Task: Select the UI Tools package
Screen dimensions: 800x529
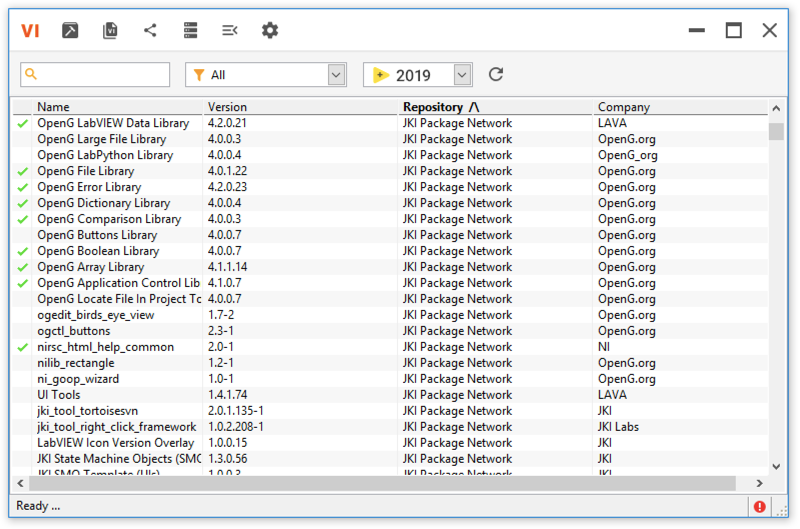Action: click(x=390, y=395)
